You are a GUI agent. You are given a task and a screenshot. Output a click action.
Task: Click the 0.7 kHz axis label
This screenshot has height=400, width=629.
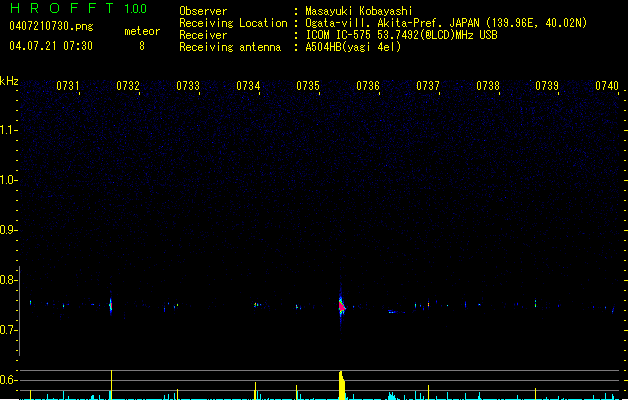(x=7, y=330)
